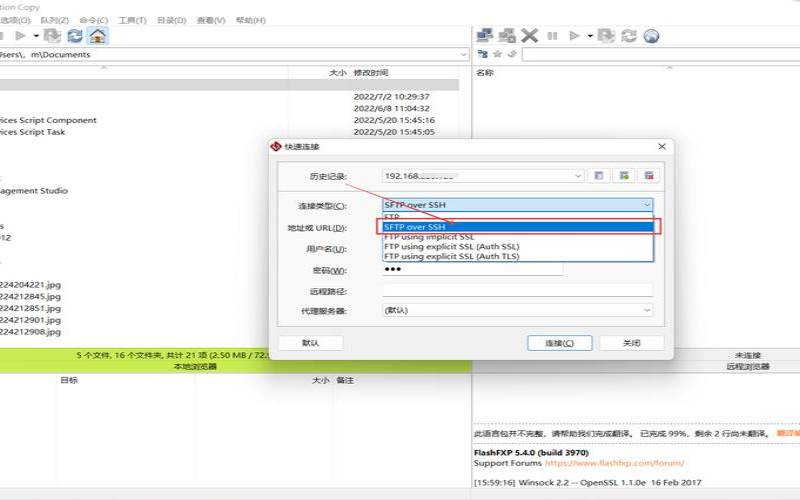
Task: Select FTP option in connection type list
Action: 517,216
